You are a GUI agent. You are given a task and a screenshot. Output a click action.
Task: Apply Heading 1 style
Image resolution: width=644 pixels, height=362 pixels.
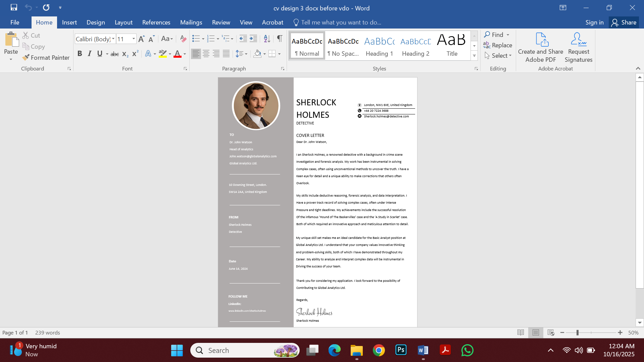pyautogui.click(x=379, y=45)
